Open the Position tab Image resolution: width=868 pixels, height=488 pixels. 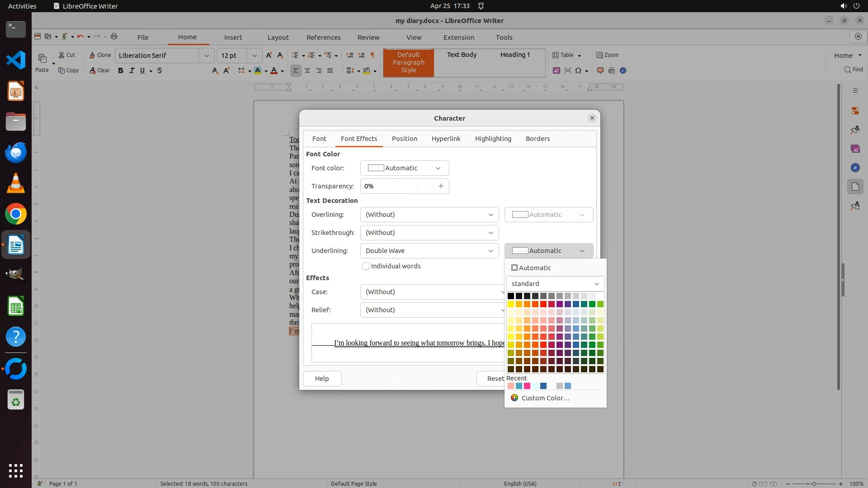(404, 139)
